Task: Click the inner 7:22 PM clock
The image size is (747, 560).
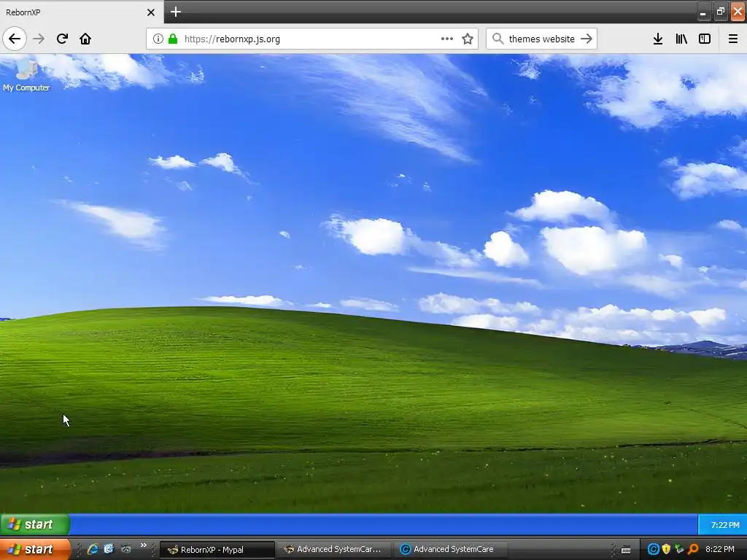Action: (724, 525)
